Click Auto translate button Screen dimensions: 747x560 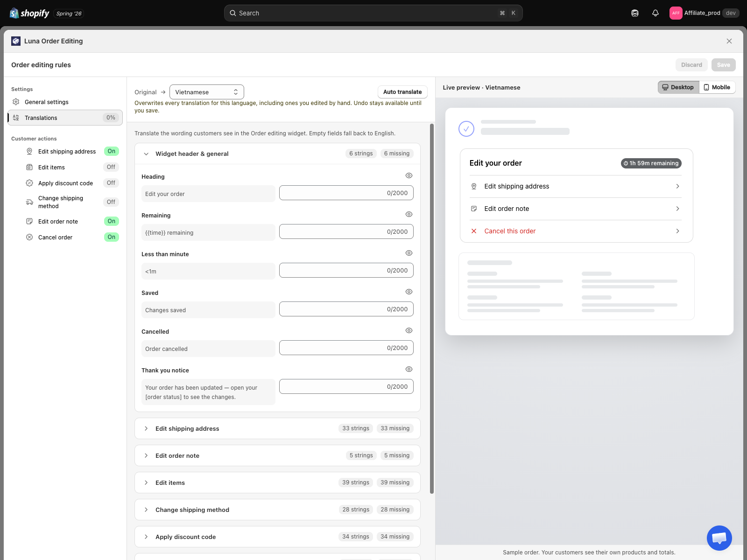point(402,92)
